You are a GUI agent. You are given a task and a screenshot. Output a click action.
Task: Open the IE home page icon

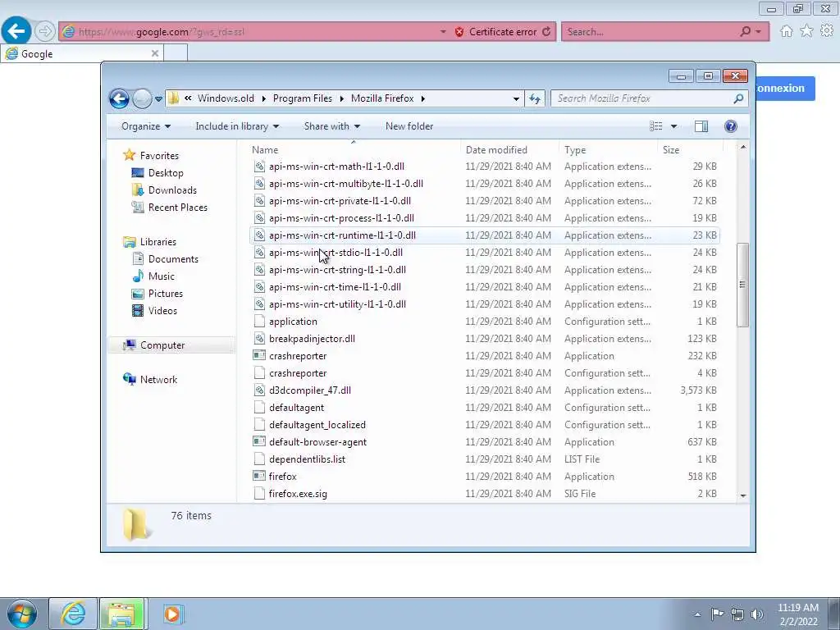[787, 31]
